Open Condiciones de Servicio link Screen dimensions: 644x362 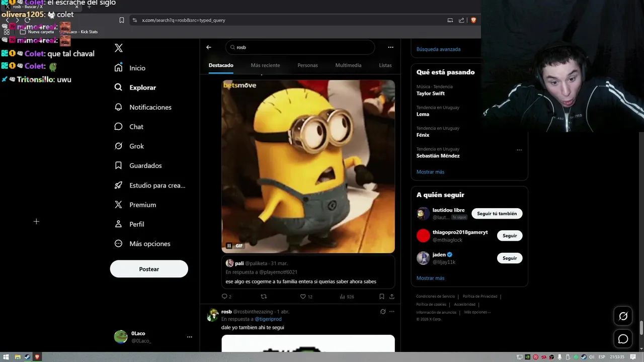435,297
